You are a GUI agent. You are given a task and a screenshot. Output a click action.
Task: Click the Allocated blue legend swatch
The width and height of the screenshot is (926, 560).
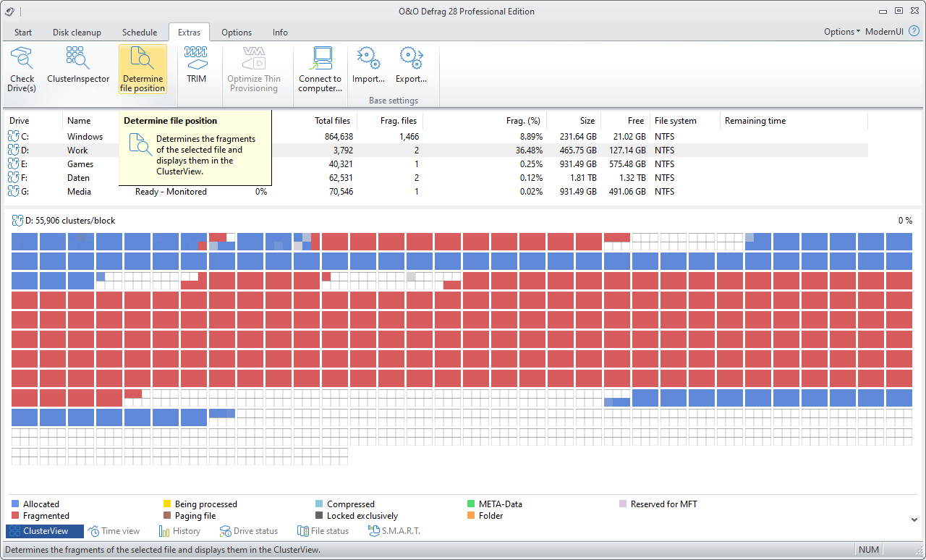pyautogui.click(x=15, y=504)
